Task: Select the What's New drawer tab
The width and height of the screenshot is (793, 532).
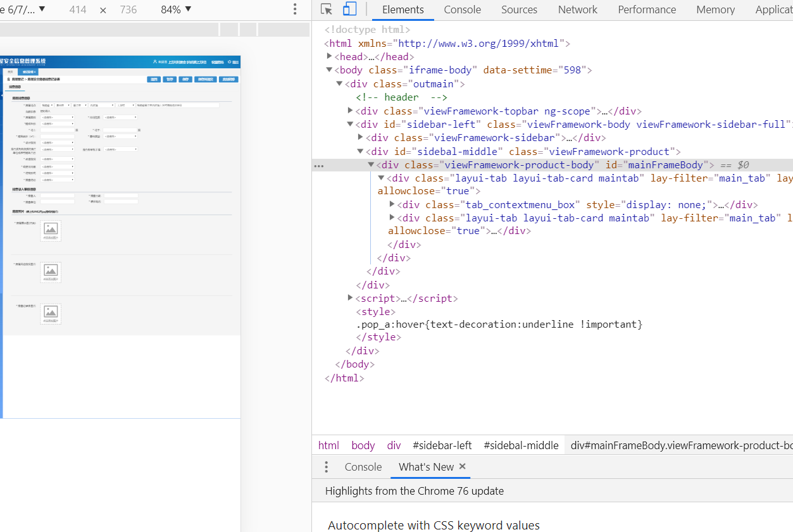Action: click(426, 467)
